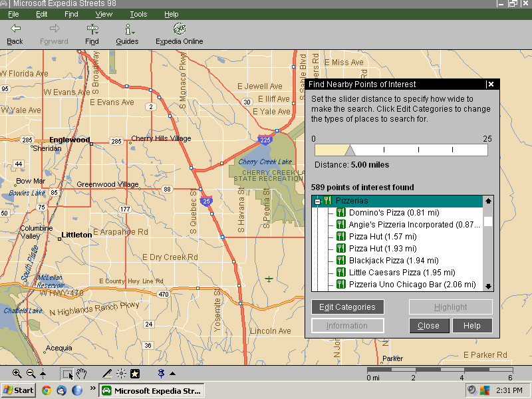Screen dimensions: 532x399
Task: Click the results list down scroll arrow
Action: [x=489, y=285]
